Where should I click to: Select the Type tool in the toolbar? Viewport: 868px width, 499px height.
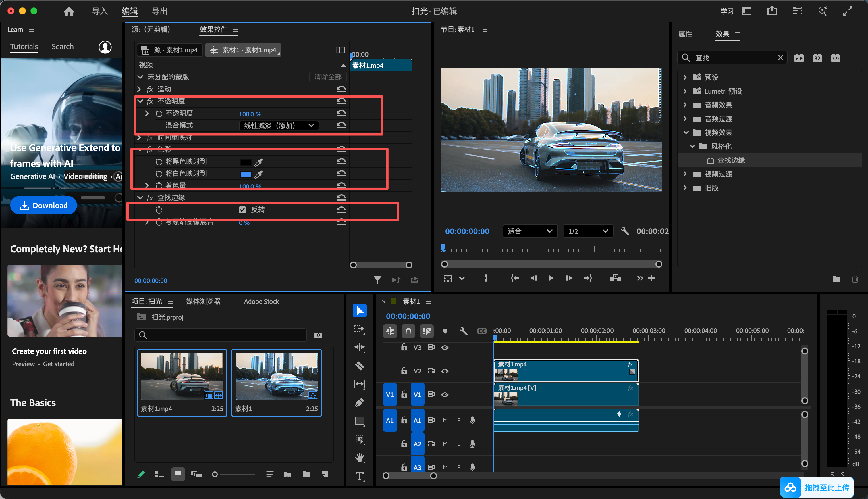[x=359, y=476]
